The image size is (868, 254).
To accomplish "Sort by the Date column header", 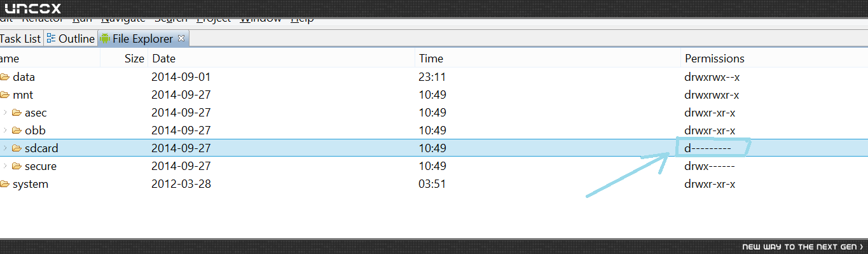I will coord(163,59).
